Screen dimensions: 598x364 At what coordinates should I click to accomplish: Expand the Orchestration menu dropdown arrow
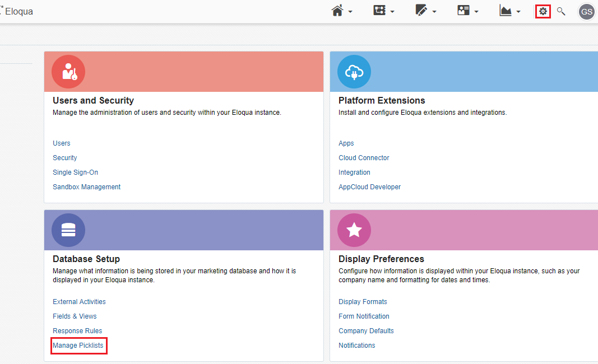[392, 12]
